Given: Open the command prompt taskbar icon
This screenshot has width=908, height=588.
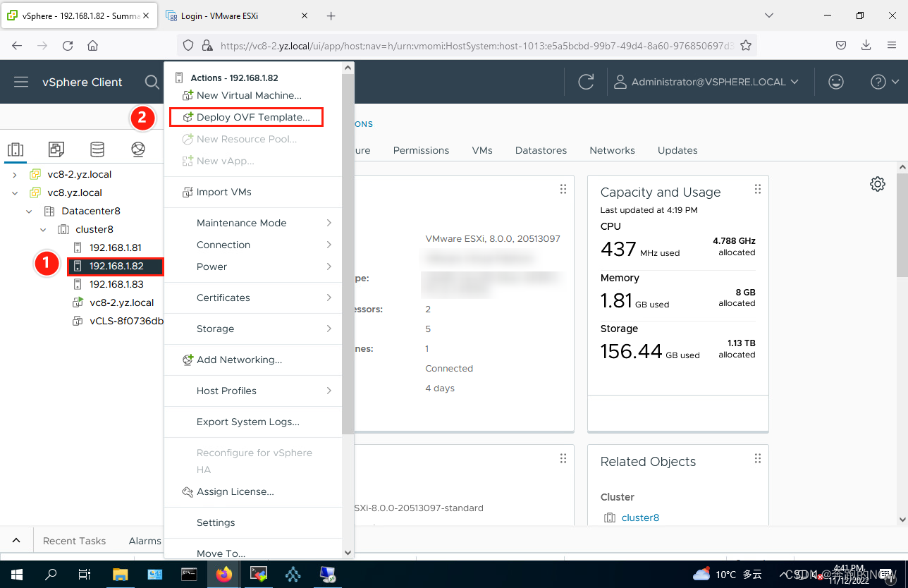Looking at the screenshot, I should click(189, 575).
